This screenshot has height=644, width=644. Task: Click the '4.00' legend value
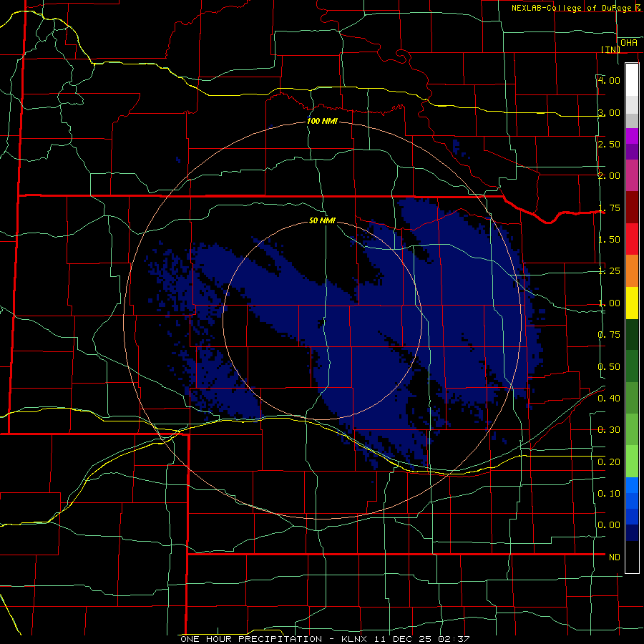point(609,80)
